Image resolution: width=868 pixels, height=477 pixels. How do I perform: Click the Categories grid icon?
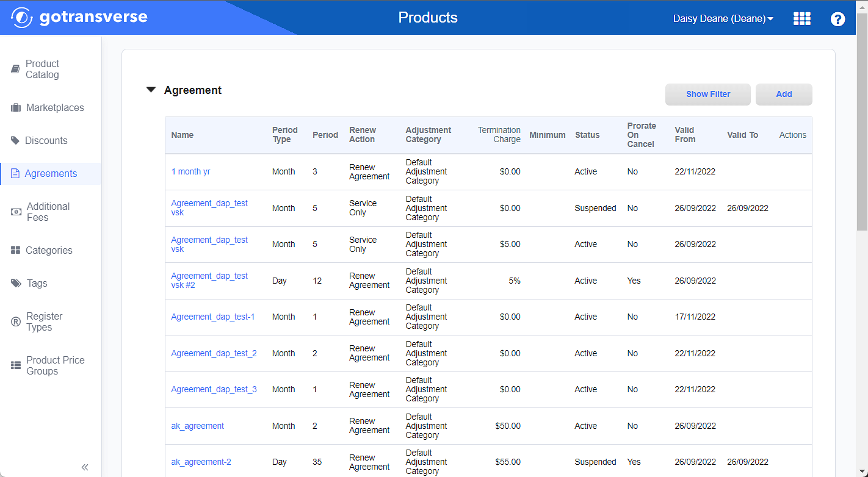[x=16, y=251]
